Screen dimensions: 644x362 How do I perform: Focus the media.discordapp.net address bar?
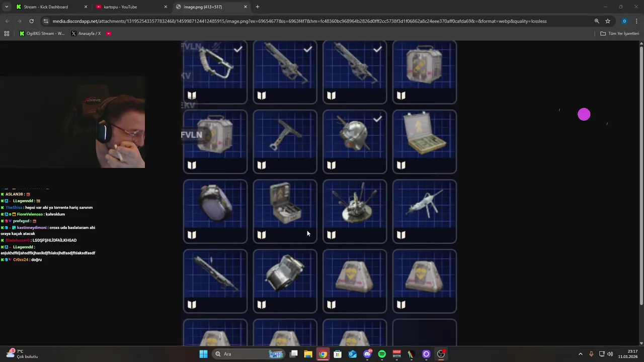coord(299,21)
